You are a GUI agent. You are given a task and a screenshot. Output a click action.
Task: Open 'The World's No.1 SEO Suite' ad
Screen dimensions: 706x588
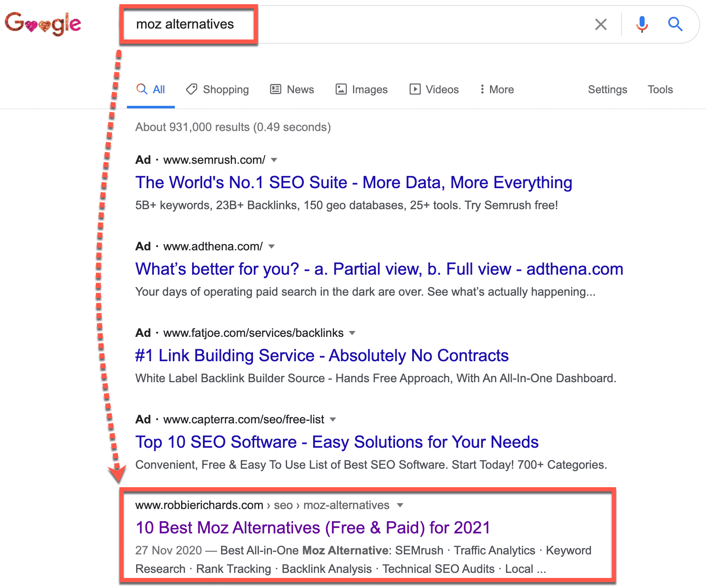point(353,183)
